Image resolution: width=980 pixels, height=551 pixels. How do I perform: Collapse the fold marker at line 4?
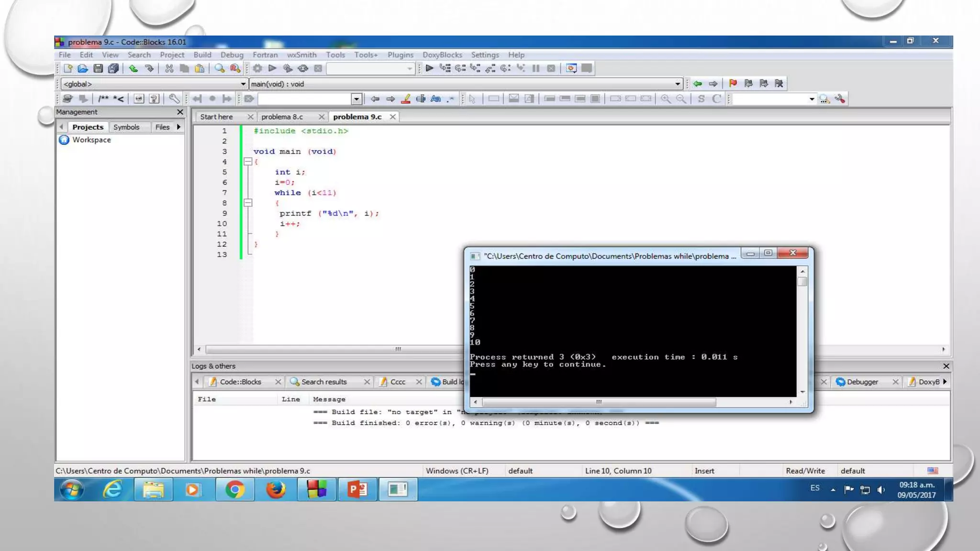pos(248,162)
